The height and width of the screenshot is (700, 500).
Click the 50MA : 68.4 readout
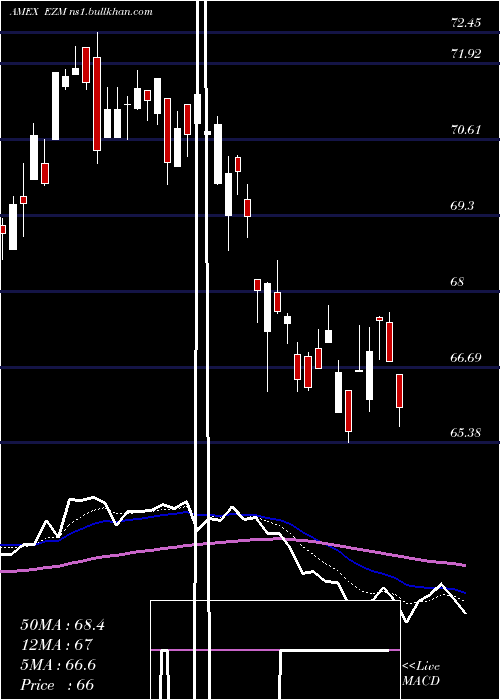[62, 625]
